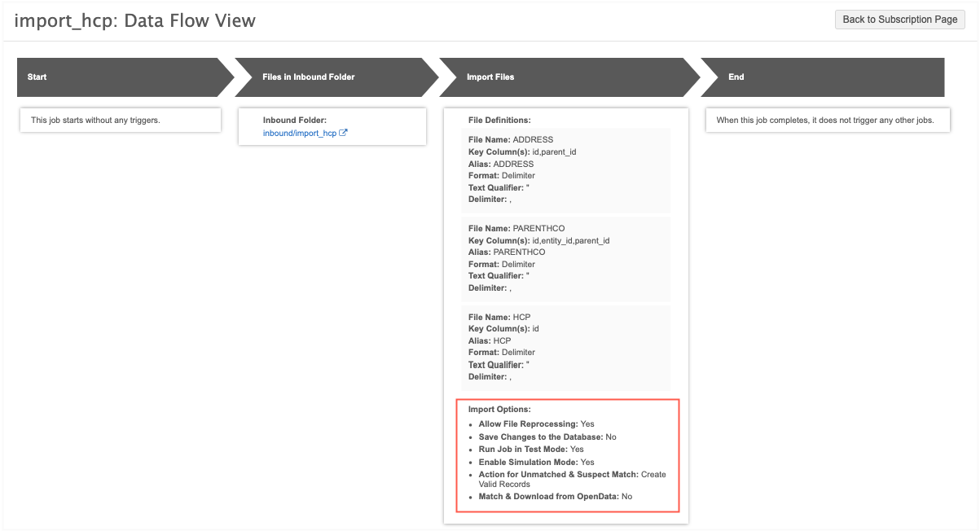Screen dimensions: 980x531
Task: Click the PARENTHCO file definition block
Action: pos(566,258)
